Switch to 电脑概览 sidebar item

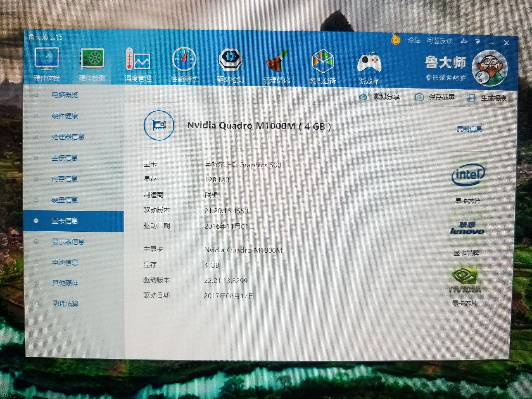click(x=65, y=95)
